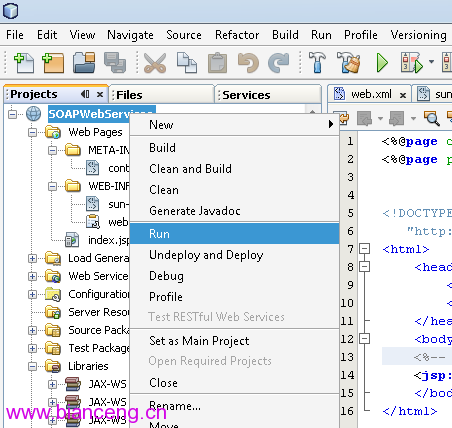
Task: Collapse the SOAPWebServices project node
Action: click(13, 114)
